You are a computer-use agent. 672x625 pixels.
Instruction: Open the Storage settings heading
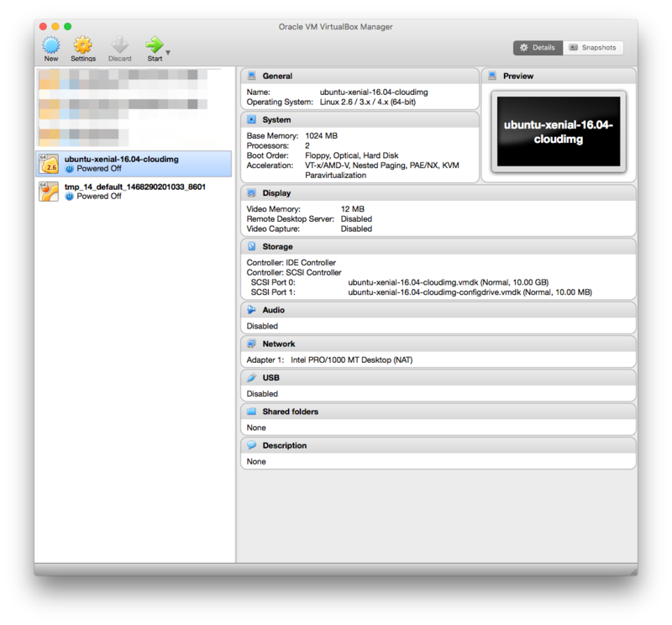pyautogui.click(x=277, y=247)
